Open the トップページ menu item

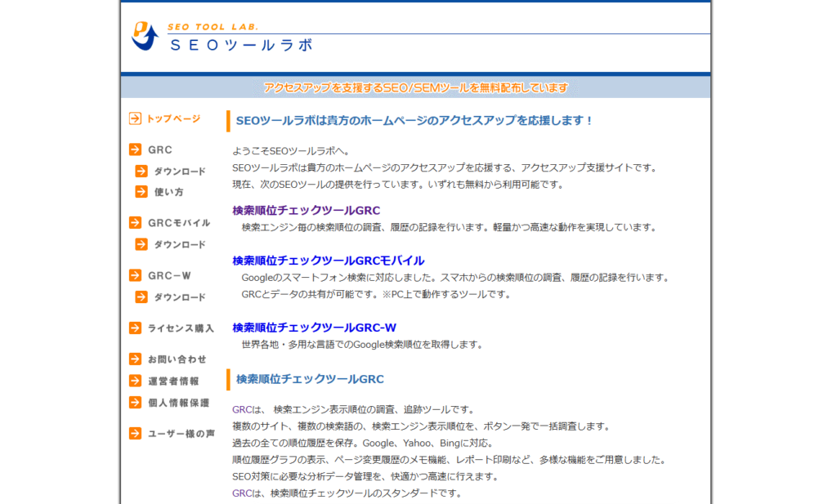coord(173,118)
